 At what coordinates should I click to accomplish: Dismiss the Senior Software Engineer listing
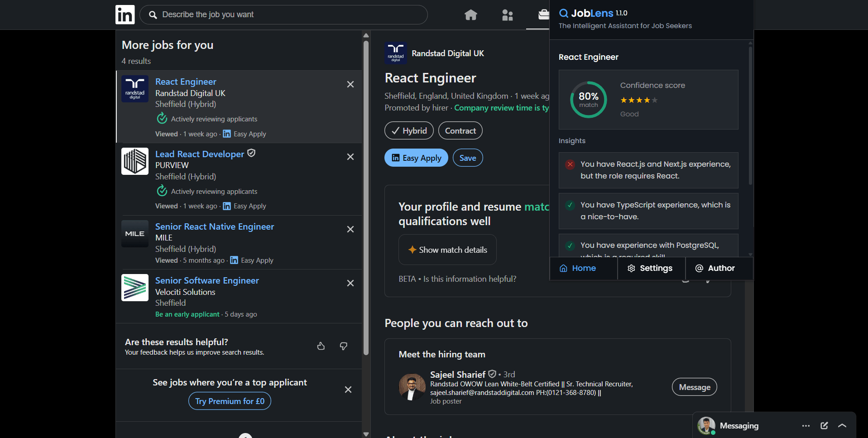pos(350,283)
